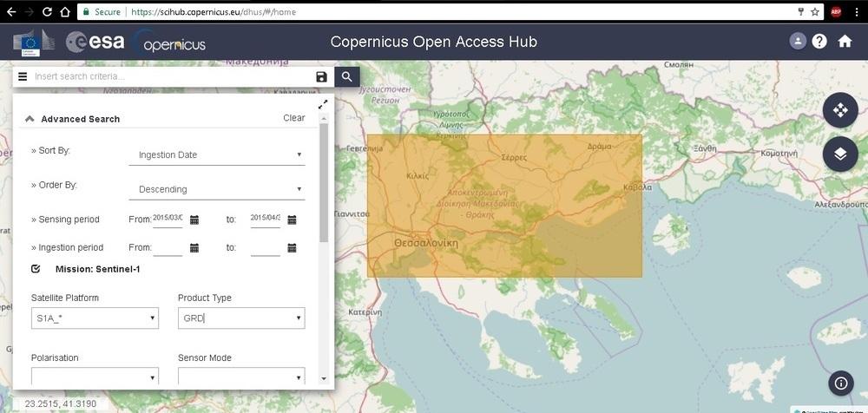Screen dimensions: 868x413
Task: Toggle Mission: Sentinel-1 checkbox
Action: (x=36, y=269)
